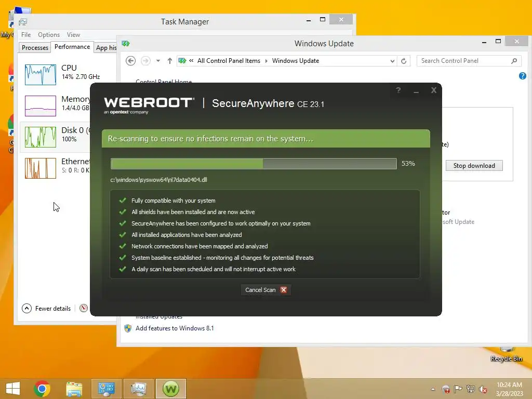The width and height of the screenshot is (532, 399).
Task: Click the All Control Panel Items breadcrumb
Action: [229, 61]
